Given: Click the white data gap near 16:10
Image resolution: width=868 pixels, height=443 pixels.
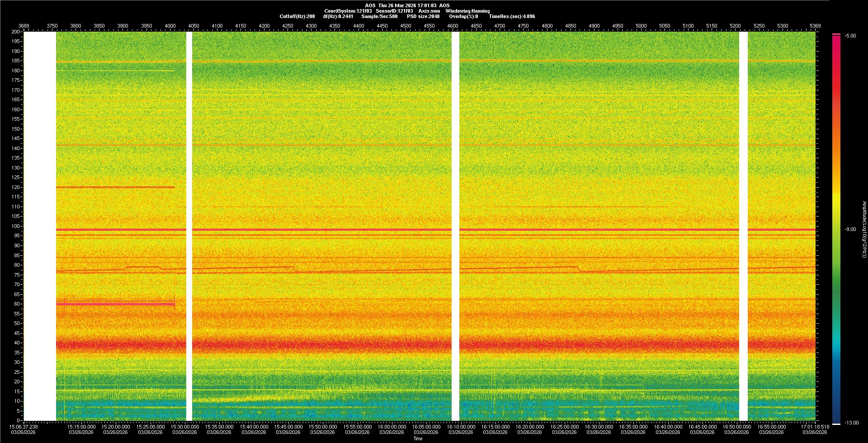Looking at the screenshot, I should point(455,226).
